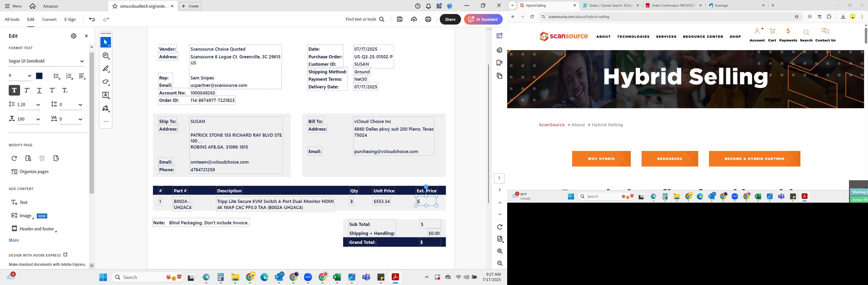The width and height of the screenshot is (868, 285).
Task: Click the greyed trash icon under Modify Page
Action: click(42, 158)
